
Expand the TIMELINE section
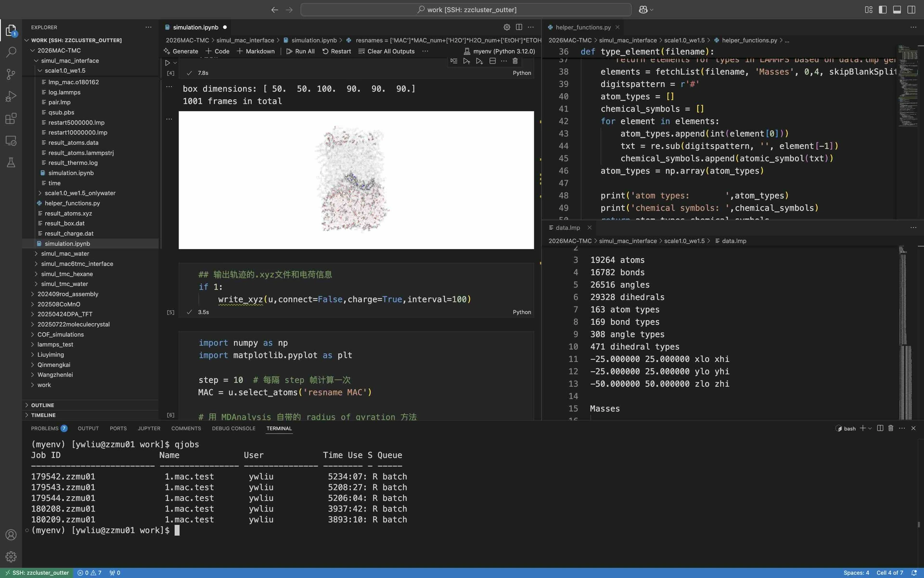[43, 415]
